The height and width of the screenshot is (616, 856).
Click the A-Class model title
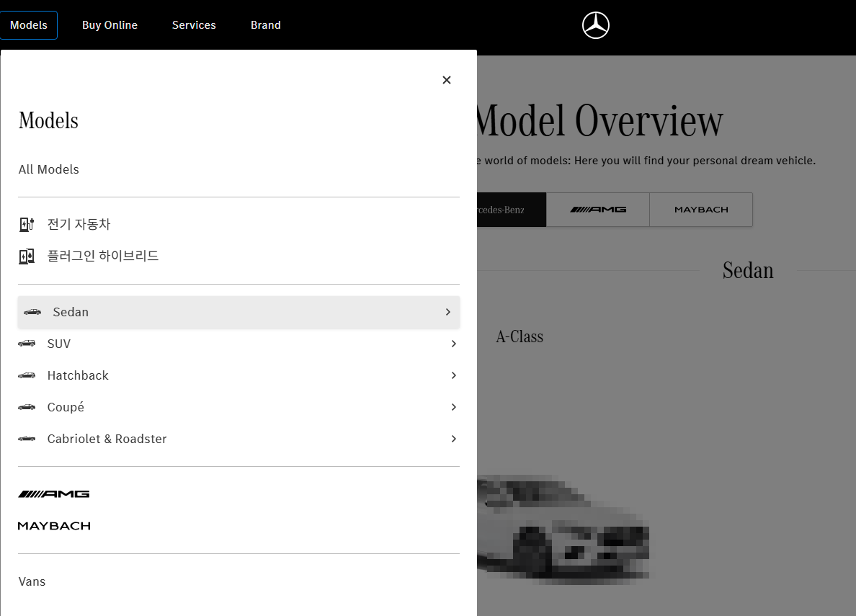point(520,336)
